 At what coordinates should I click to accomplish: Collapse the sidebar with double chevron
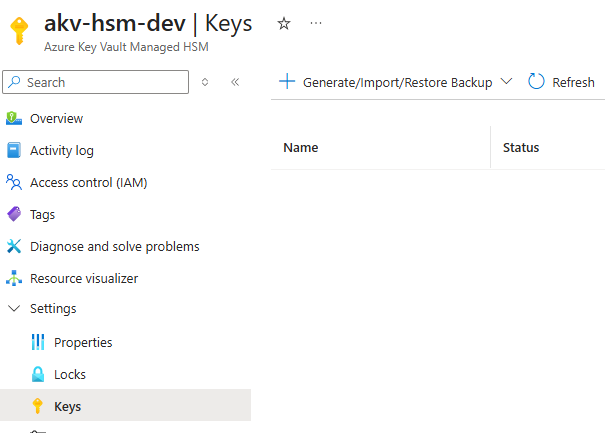tap(235, 82)
